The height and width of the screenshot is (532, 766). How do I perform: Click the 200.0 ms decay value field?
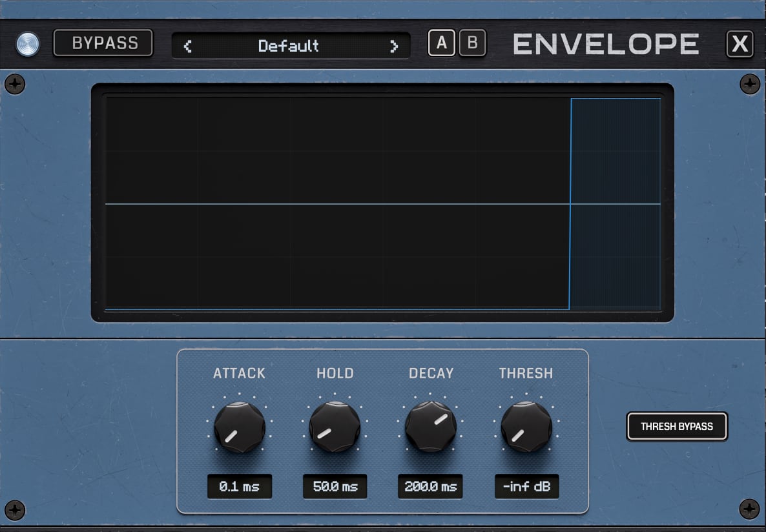(430, 487)
